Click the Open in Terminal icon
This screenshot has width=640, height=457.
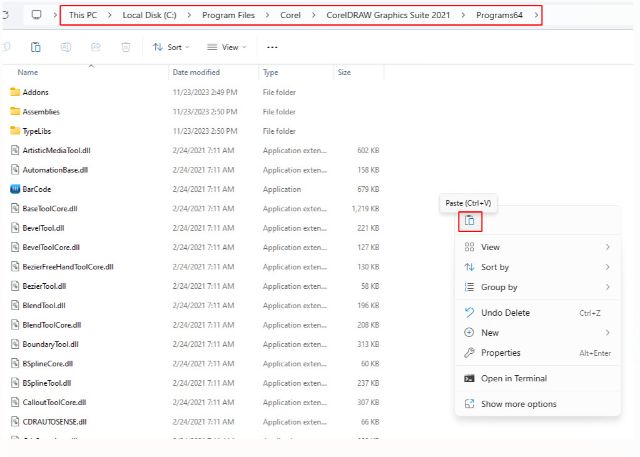(x=469, y=378)
